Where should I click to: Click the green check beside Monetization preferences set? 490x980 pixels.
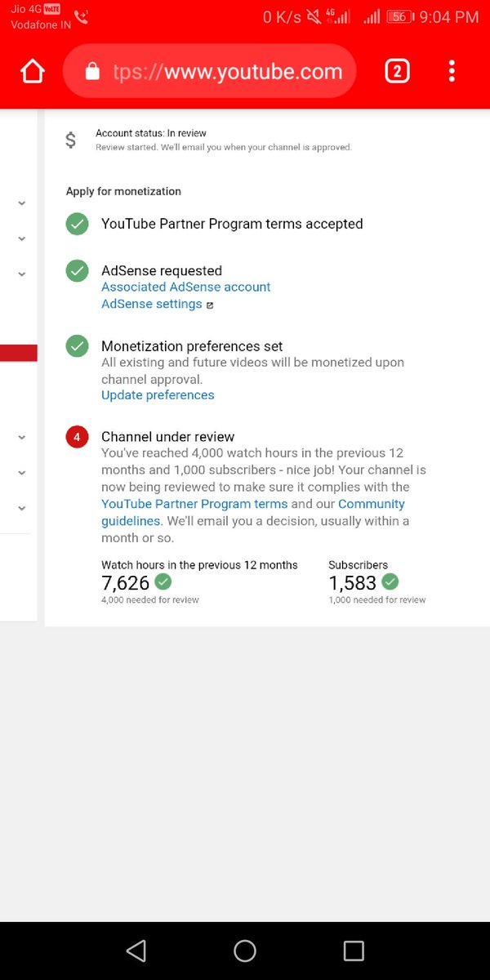78,346
